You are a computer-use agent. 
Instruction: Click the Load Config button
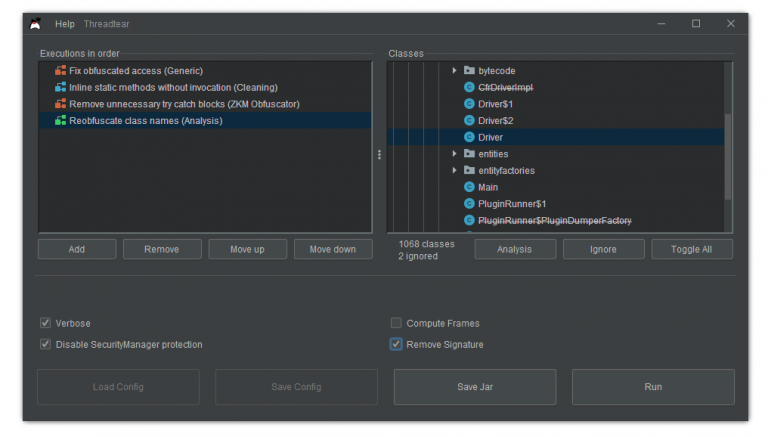[x=118, y=387]
